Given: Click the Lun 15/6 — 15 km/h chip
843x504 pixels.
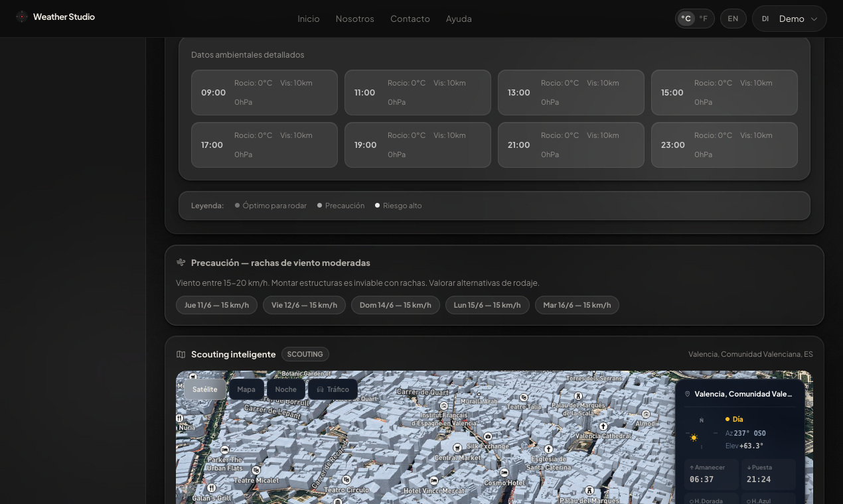Looking at the screenshot, I should click(487, 305).
